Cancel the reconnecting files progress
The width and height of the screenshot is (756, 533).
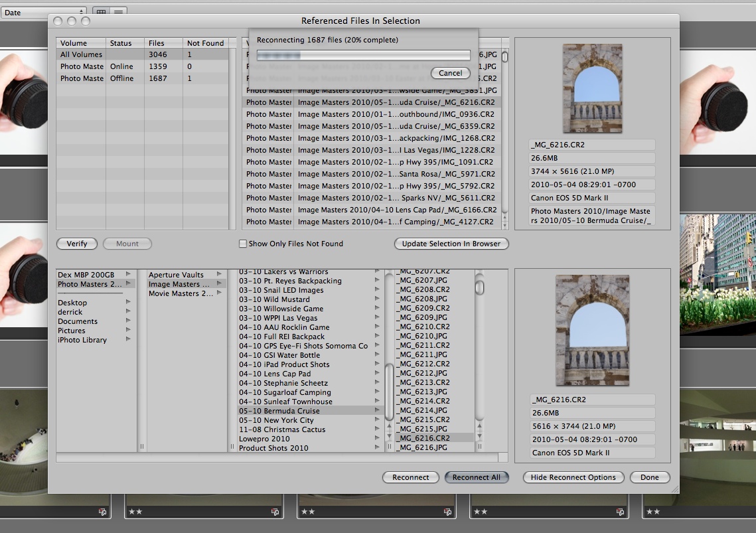(450, 73)
